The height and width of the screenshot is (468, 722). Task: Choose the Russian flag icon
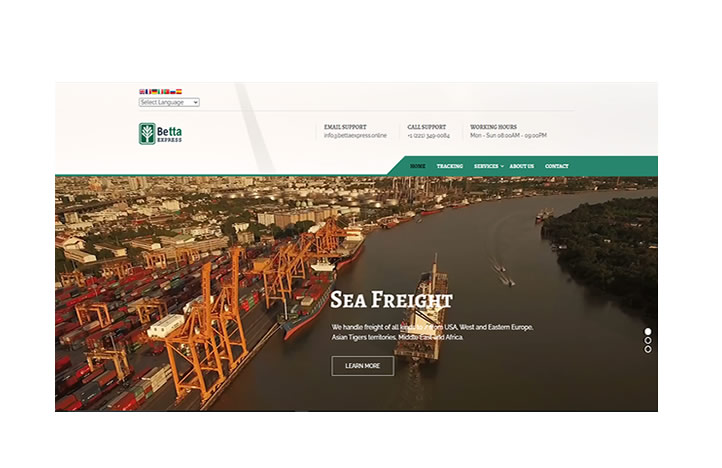173,92
